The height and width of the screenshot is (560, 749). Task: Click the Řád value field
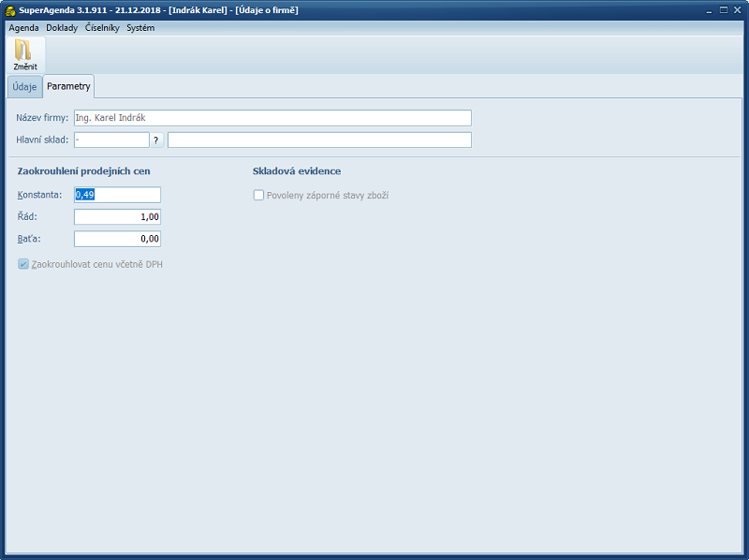118,216
